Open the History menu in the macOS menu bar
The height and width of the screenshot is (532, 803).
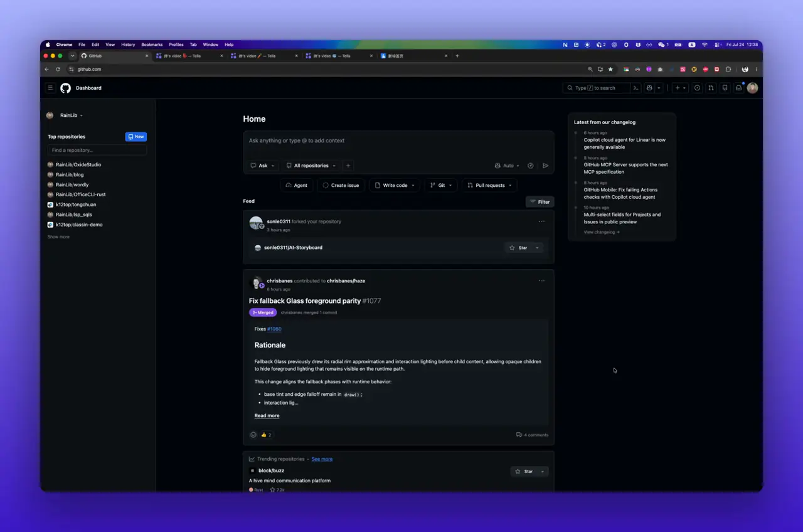tap(128, 45)
